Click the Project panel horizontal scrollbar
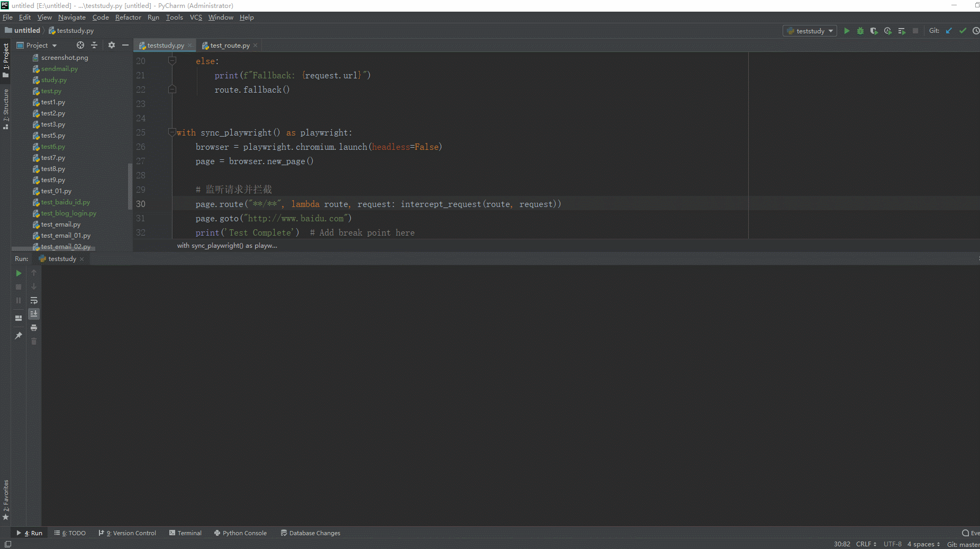 click(53, 249)
